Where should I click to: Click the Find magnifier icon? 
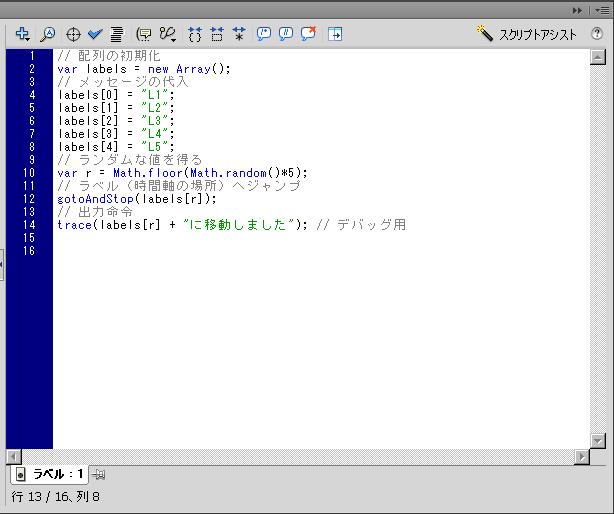(48, 34)
